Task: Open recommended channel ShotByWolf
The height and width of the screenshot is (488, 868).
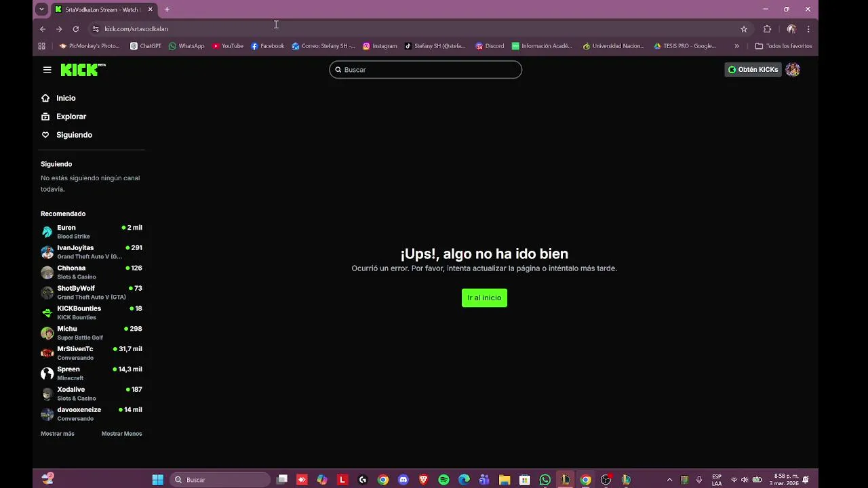Action: click(x=92, y=293)
